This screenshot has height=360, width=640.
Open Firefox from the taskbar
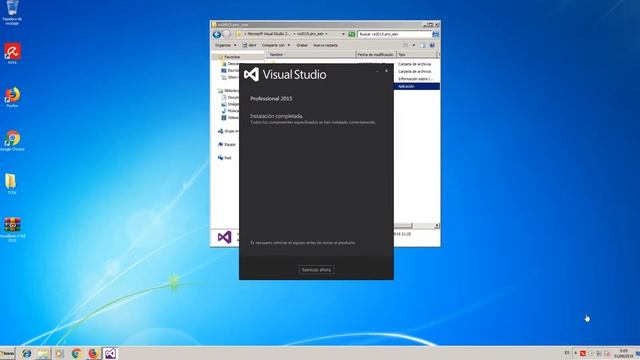(93, 353)
